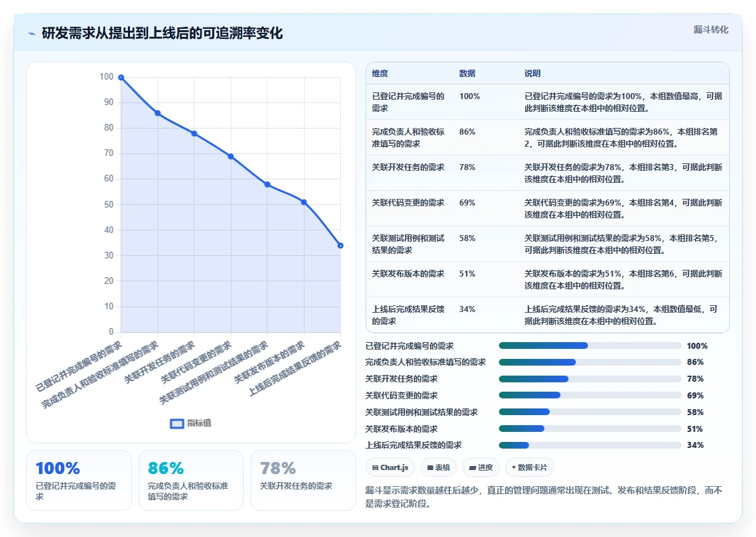The height and width of the screenshot is (537, 756).
Task: Click the description mentioning 本组数值最低
Action: click(x=621, y=315)
